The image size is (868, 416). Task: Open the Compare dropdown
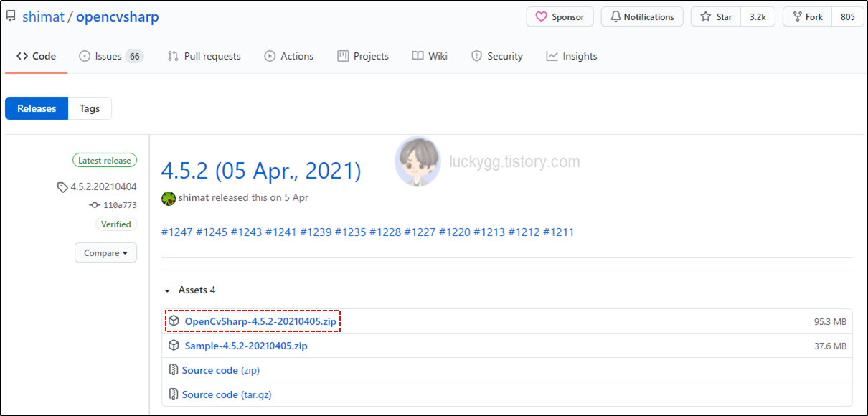105,252
